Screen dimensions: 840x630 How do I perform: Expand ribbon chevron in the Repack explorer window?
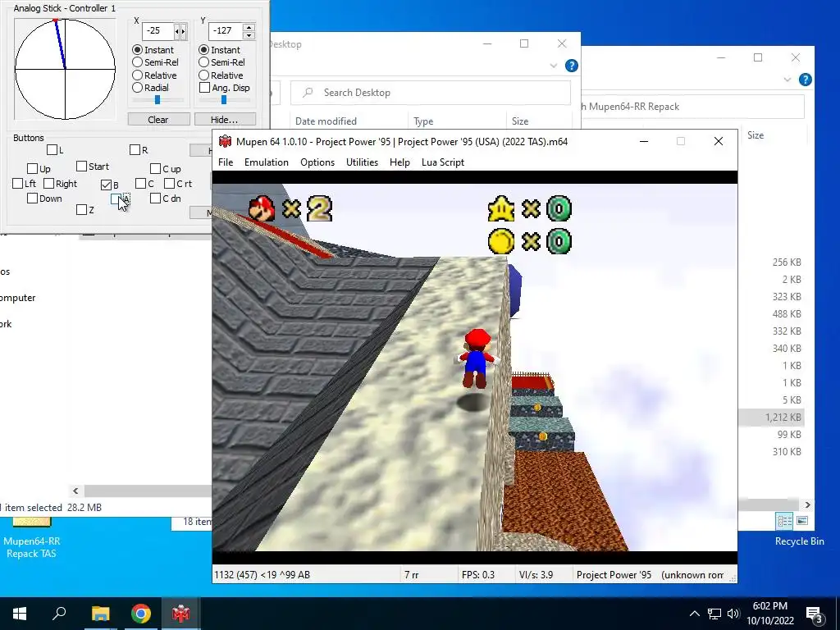[787, 80]
